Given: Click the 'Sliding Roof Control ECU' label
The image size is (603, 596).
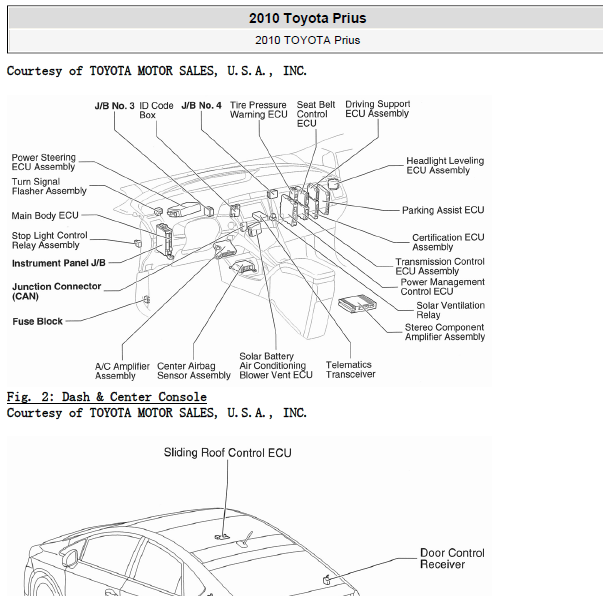Looking at the screenshot, I should tap(227, 453).
